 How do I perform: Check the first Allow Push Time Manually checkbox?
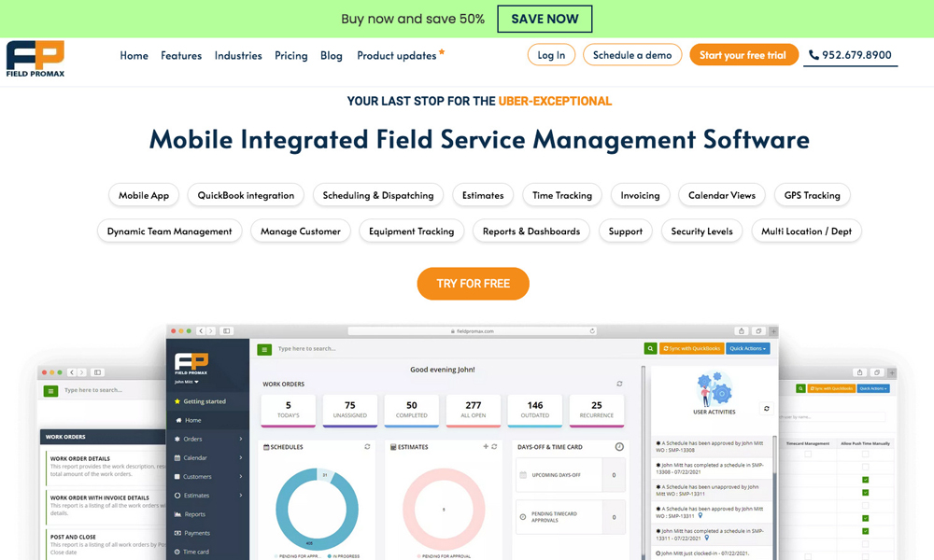pos(865,455)
